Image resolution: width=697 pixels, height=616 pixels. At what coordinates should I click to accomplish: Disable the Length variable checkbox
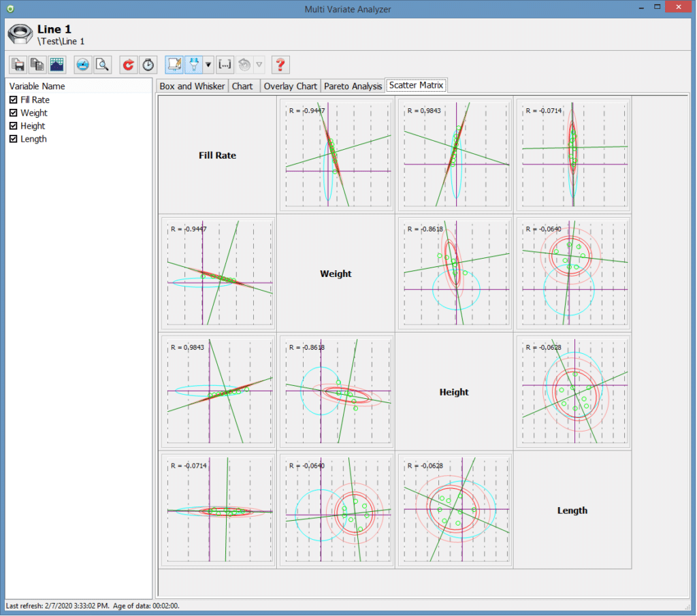tap(14, 139)
